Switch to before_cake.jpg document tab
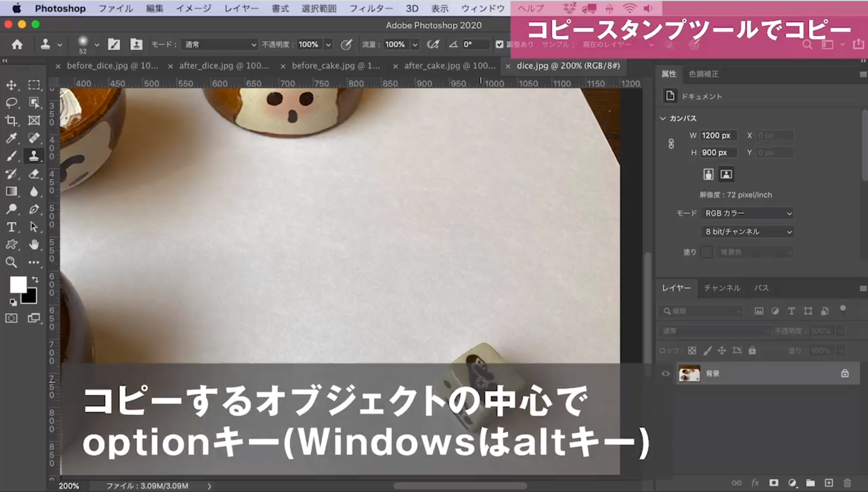This screenshot has width=868, height=492. tap(335, 65)
